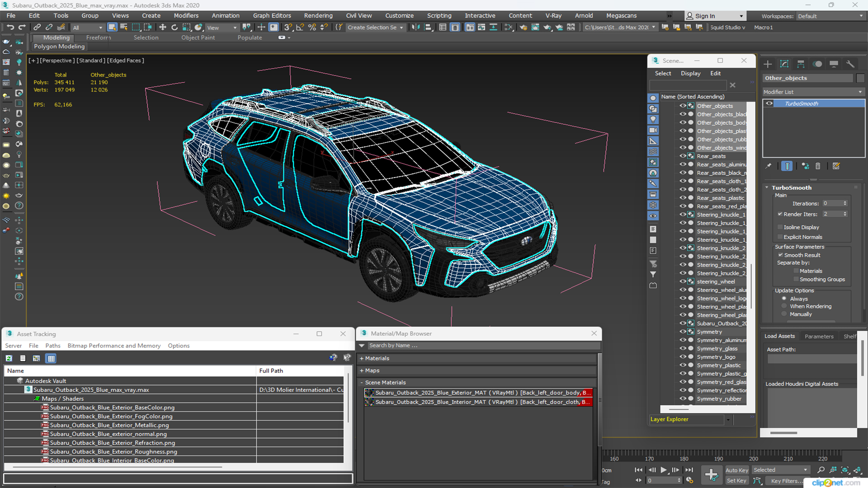Select Manually update option
868x488 pixels.
(784, 314)
